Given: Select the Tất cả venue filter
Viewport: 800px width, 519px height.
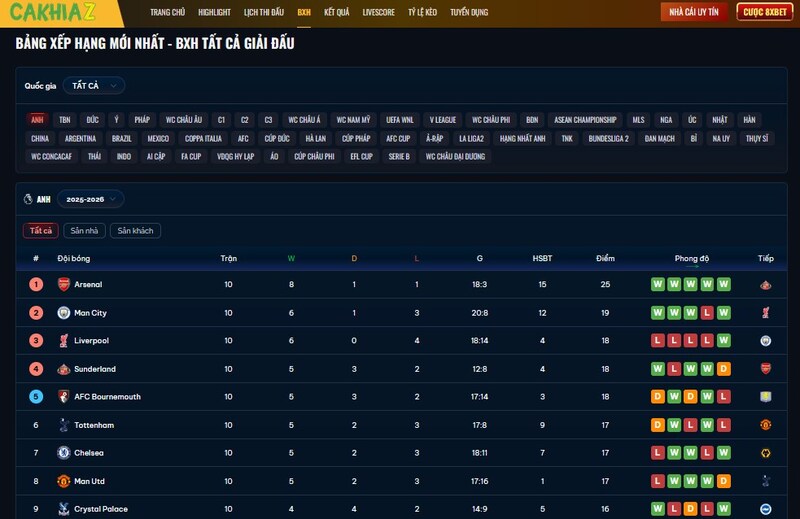Looking at the screenshot, I should click(40, 231).
